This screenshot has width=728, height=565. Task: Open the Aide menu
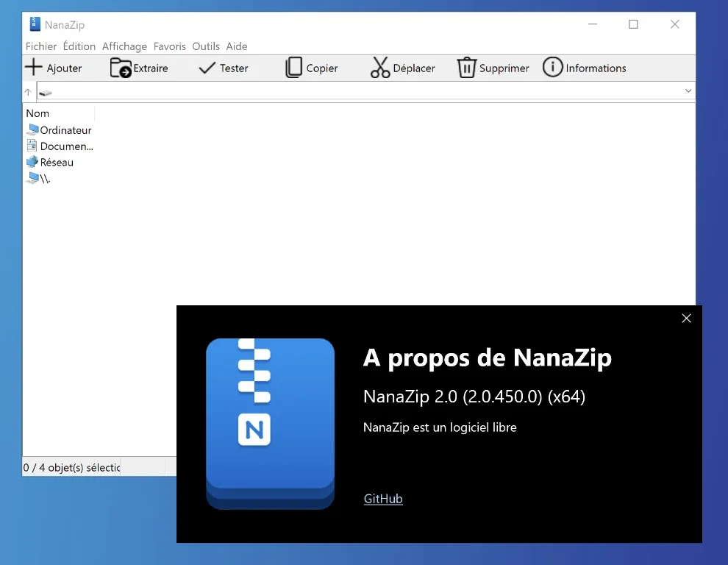point(237,46)
